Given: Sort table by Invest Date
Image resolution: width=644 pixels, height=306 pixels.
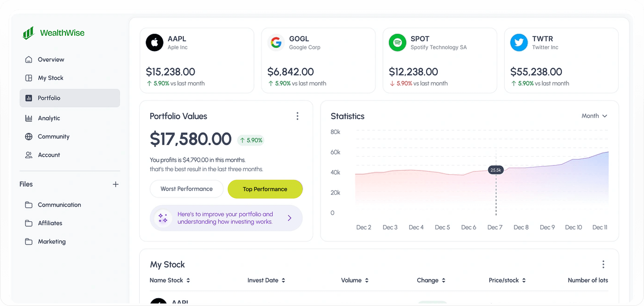Looking at the screenshot, I should (x=266, y=280).
